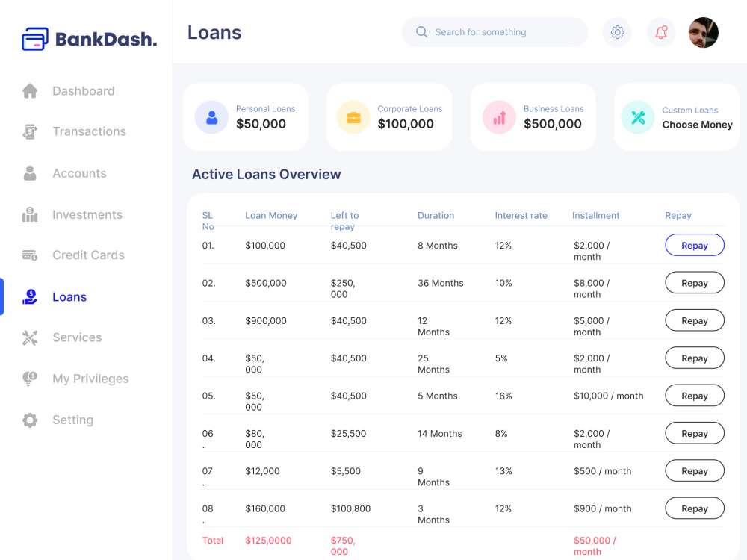Click the Personal Loans user icon
The width and height of the screenshot is (747, 560).
212,117
